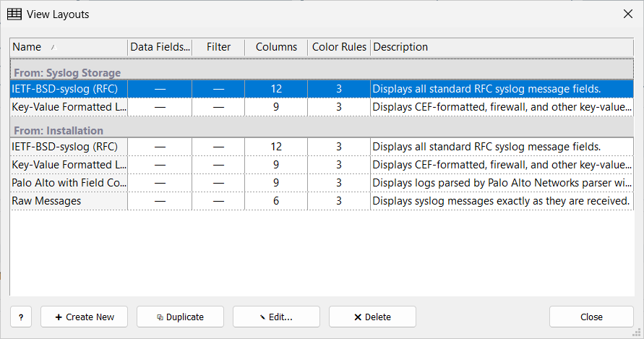Click the Data Fields column header
Viewport: 644px width, 339px height.
tap(160, 47)
